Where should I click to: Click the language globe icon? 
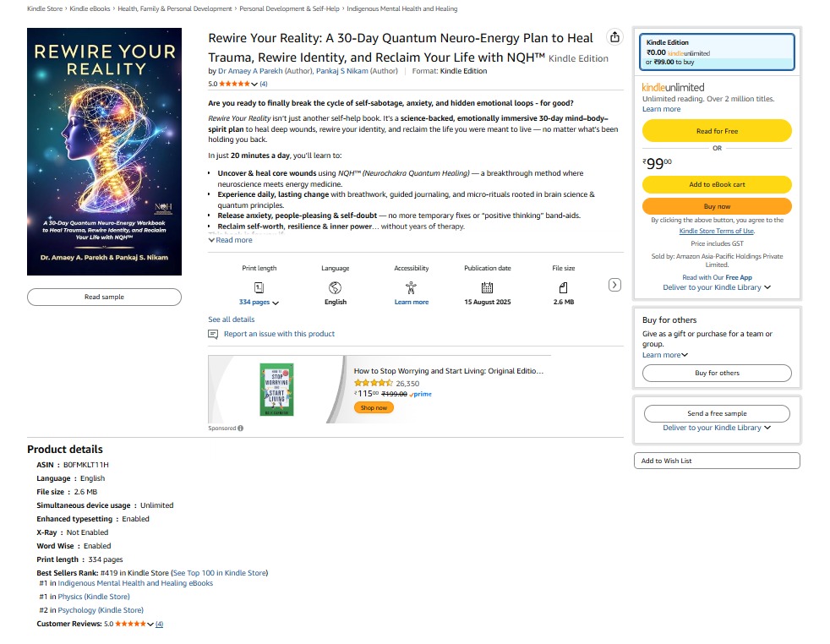[x=335, y=287]
